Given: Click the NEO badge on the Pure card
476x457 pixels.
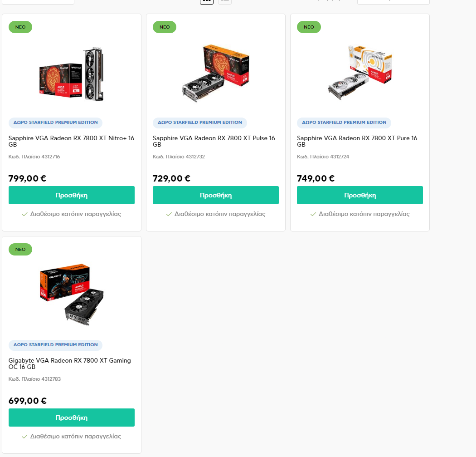Looking at the screenshot, I should tap(309, 27).
